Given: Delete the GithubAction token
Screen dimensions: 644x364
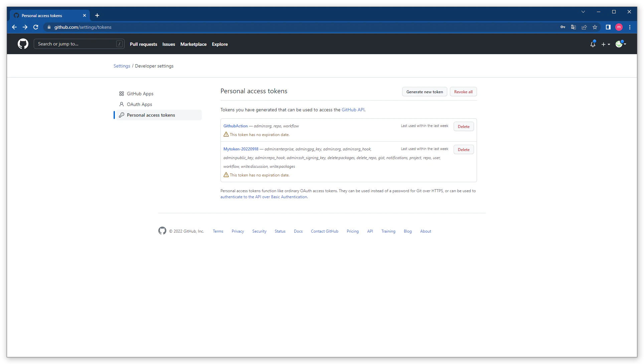Looking at the screenshot, I should [464, 127].
